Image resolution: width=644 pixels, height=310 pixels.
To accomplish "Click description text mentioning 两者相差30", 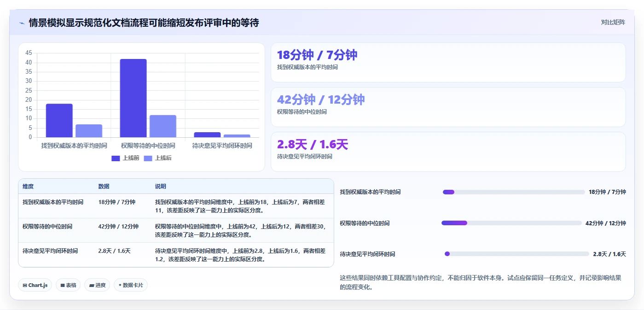I will (x=240, y=231).
